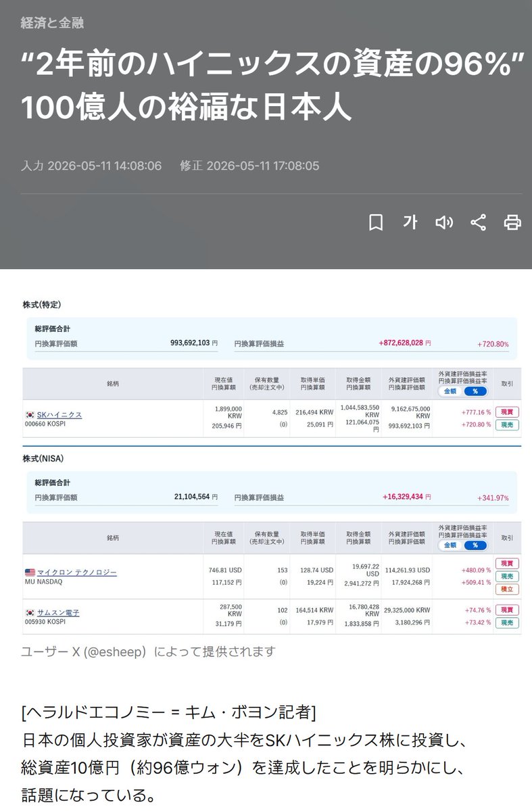Click the +720.80% summary percentage

tap(493, 344)
